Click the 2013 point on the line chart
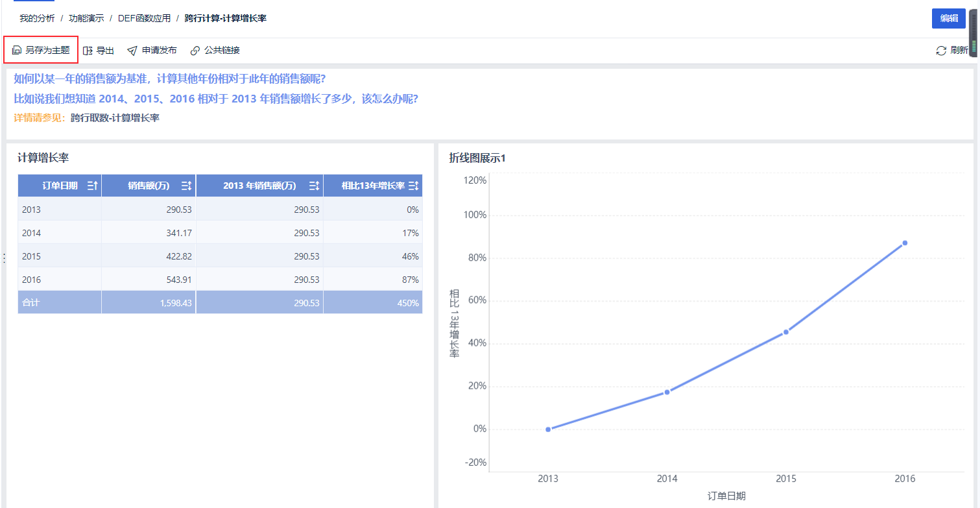The image size is (980, 508). click(548, 429)
